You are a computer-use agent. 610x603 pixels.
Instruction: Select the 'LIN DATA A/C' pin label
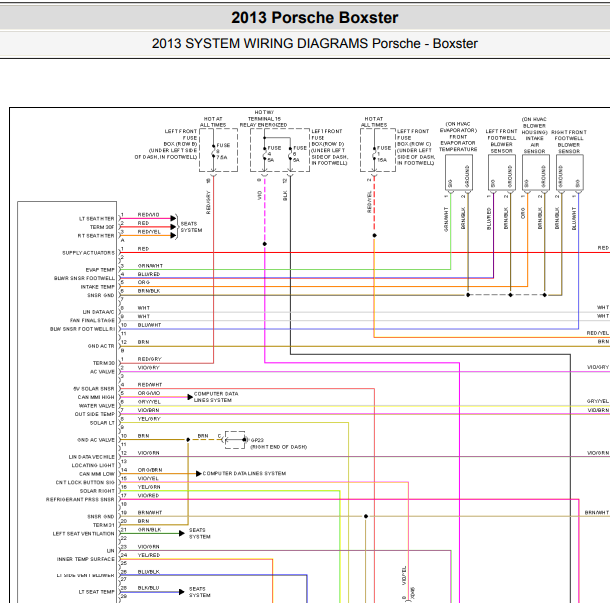(x=98, y=312)
